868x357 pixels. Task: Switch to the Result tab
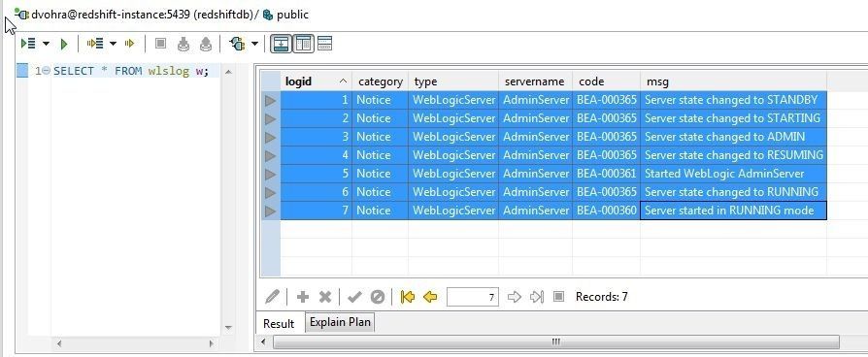(x=279, y=324)
